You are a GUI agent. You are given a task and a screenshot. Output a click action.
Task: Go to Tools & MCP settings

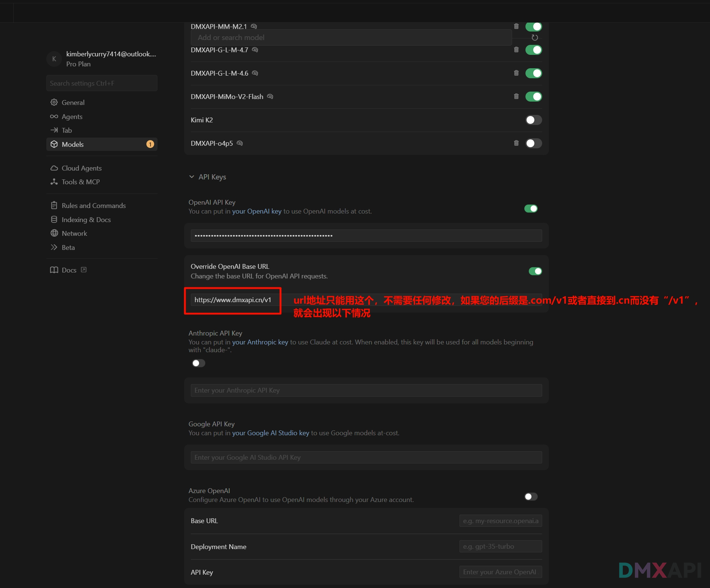point(80,182)
